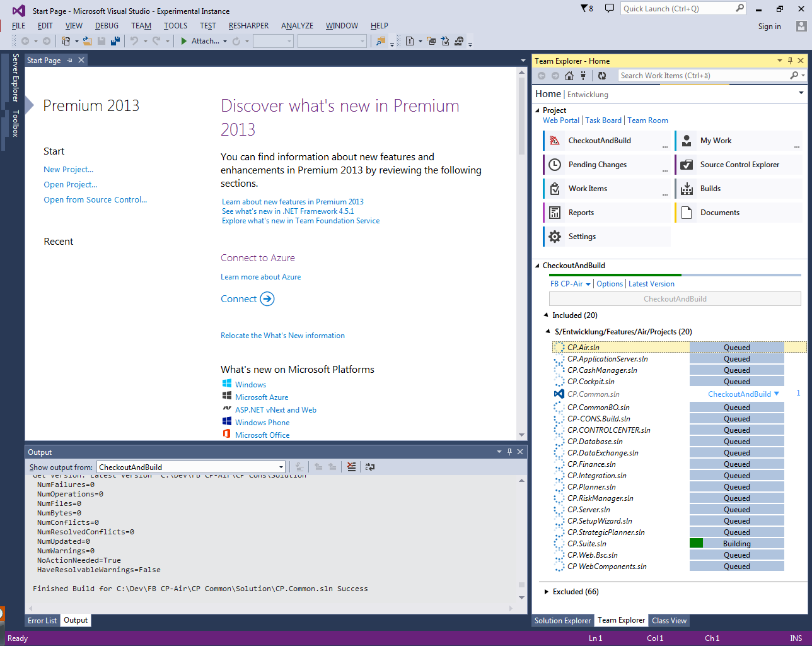Click Open from Source Control... link
This screenshot has height=646, width=812.
[x=95, y=200]
